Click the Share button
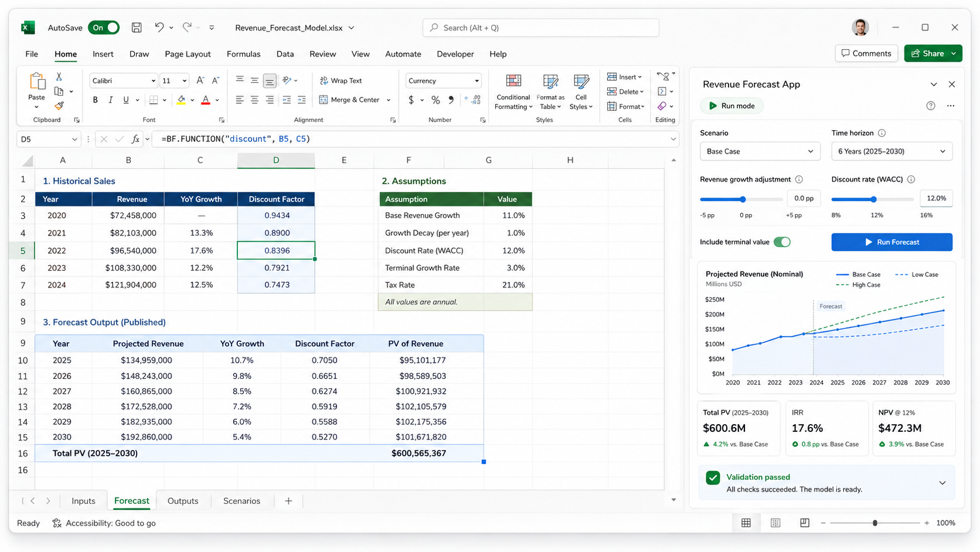This screenshot has height=552, width=980. (x=933, y=53)
